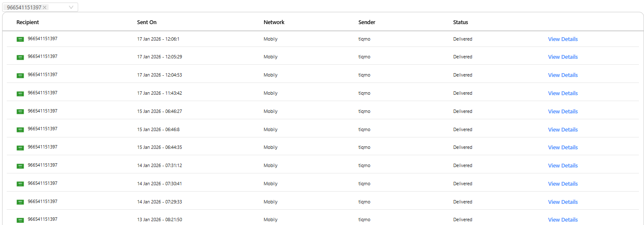Viewport: 644px width, 225px height.
Task: View Details of the 14 Jan 07:30:41 message
Action: click(562, 184)
